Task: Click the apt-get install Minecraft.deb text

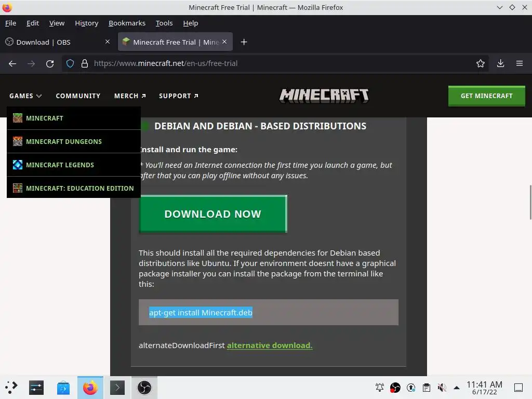Action: click(201, 312)
